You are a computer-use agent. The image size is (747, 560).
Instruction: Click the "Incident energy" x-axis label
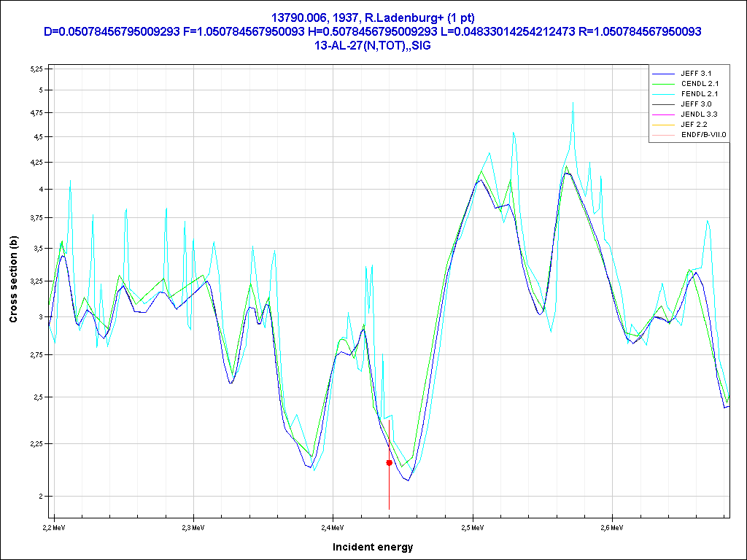coord(373,547)
